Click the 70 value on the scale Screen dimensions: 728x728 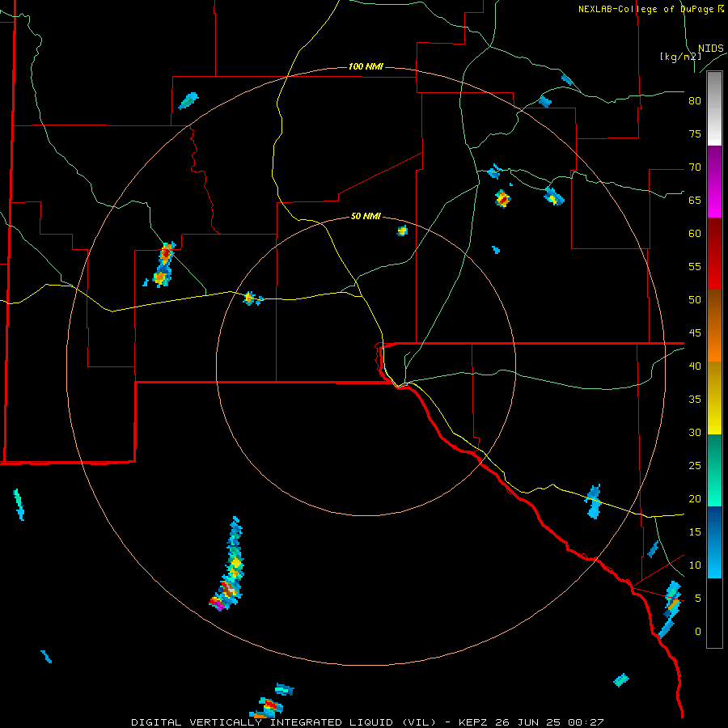[x=695, y=167]
